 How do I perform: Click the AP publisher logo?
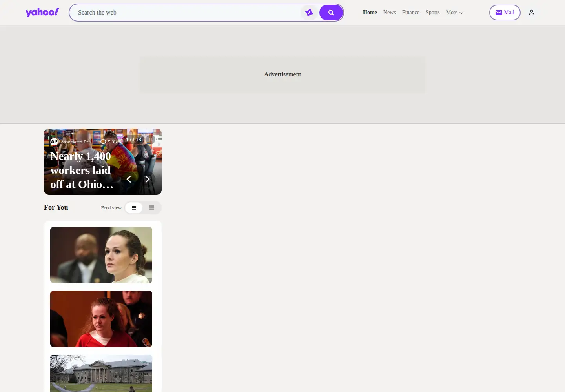point(54,142)
